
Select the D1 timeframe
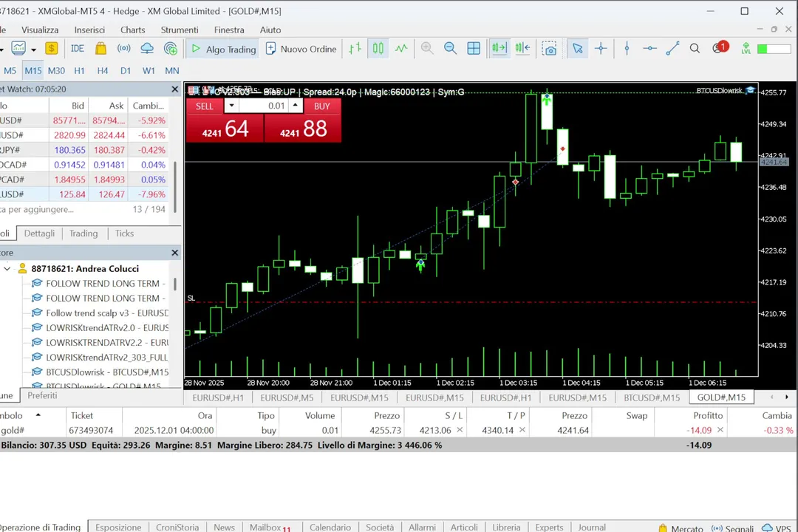(126, 71)
